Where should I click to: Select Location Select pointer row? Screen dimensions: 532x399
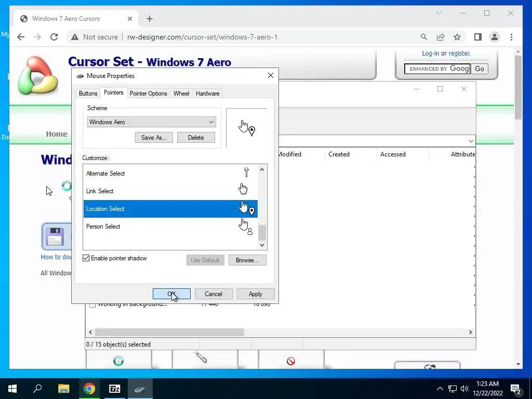click(170, 209)
